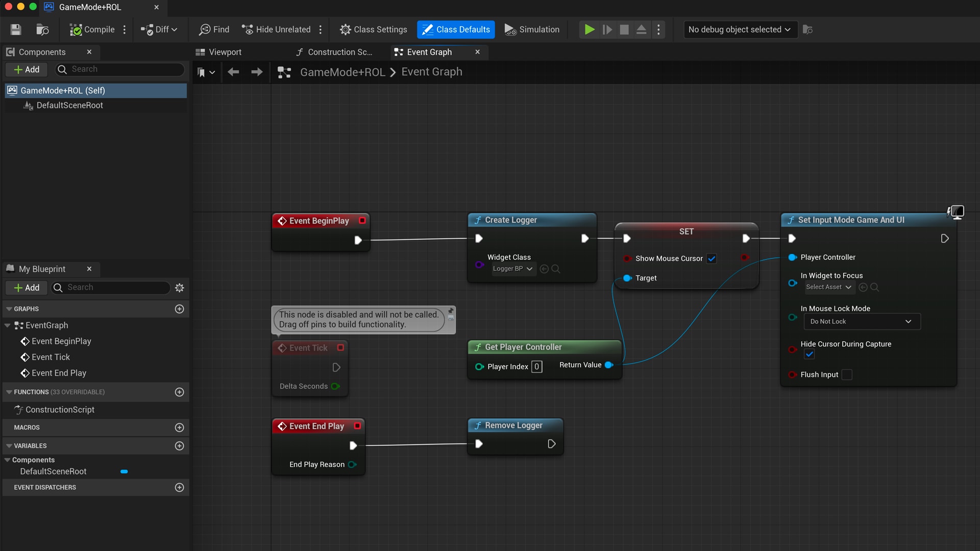Click the Player Index input field
980x551 pixels.
point(536,366)
